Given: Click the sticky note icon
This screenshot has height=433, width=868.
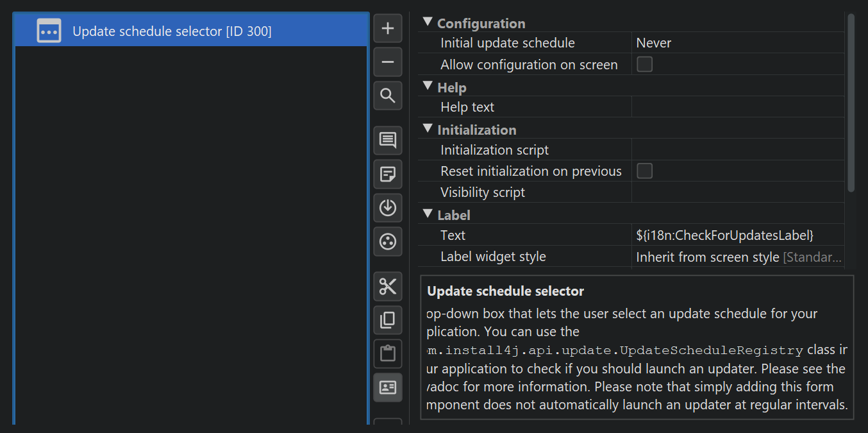Looking at the screenshot, I should (x=388, y=174).
